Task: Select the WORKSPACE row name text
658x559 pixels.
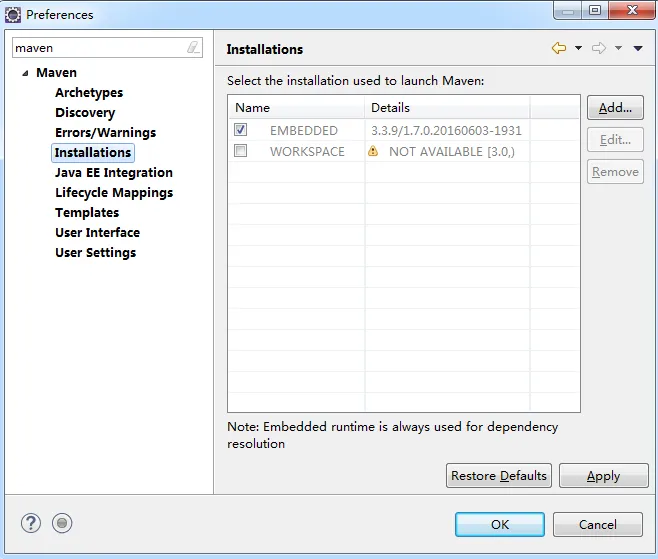Action: click(307, 152)
